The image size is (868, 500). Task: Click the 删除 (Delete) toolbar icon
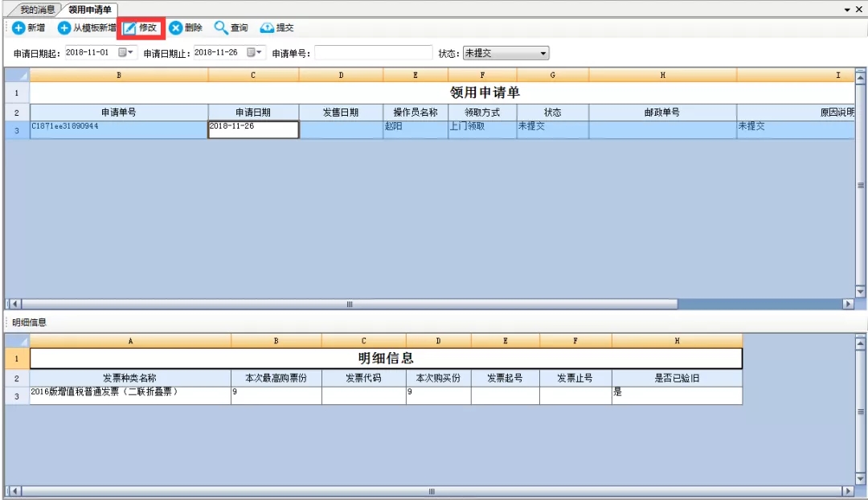pos(175,28)
